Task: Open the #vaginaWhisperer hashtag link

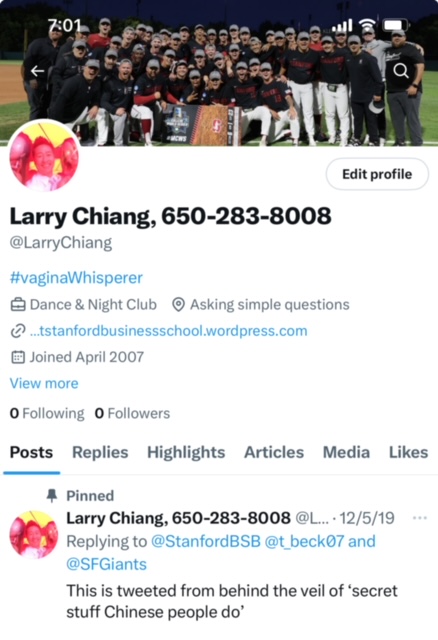Action: pyautogui.click(x=76, y=278)
